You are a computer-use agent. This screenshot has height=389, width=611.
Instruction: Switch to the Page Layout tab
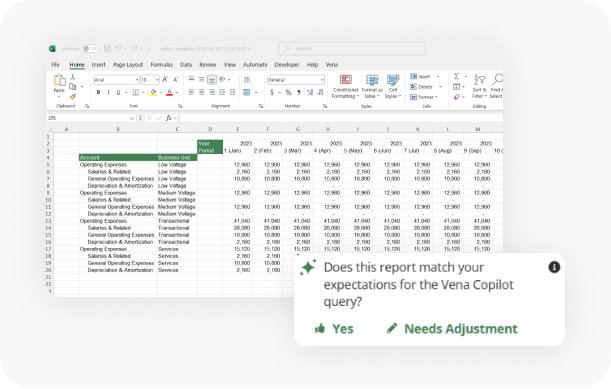pos(128,65)
